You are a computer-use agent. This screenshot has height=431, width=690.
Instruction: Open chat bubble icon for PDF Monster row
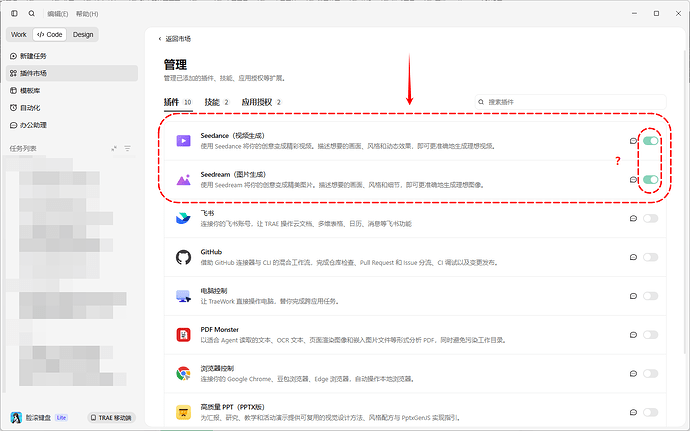pyautogui.click(x=633, y=335)
